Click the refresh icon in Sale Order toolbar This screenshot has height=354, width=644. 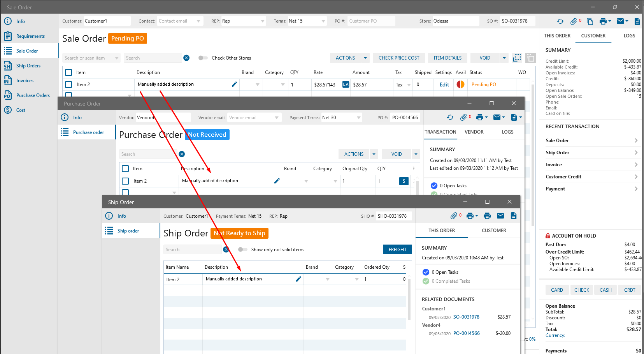tap(560, 21)
